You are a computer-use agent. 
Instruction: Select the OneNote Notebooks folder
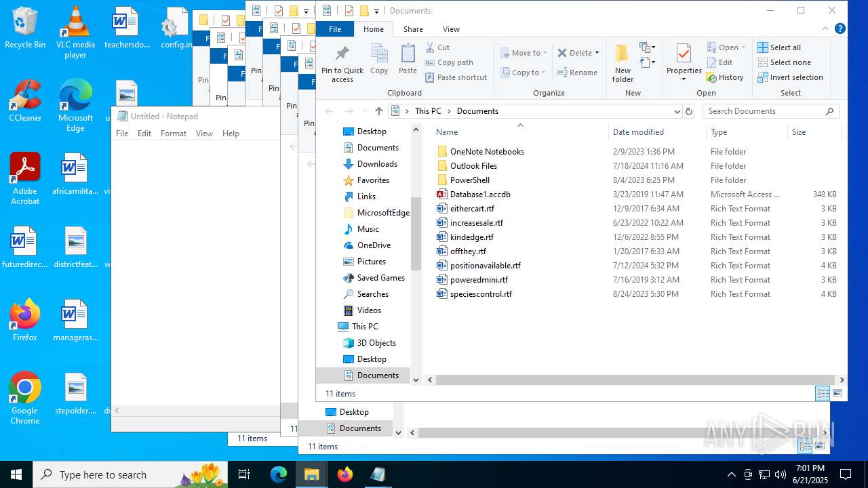(487, 152)
